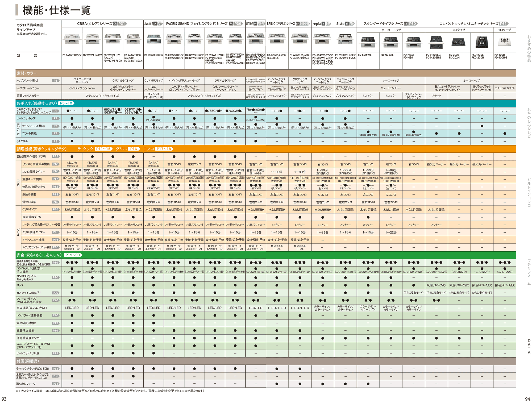Click the 機能・仕様一覧 page title

[x=57, y=10]
